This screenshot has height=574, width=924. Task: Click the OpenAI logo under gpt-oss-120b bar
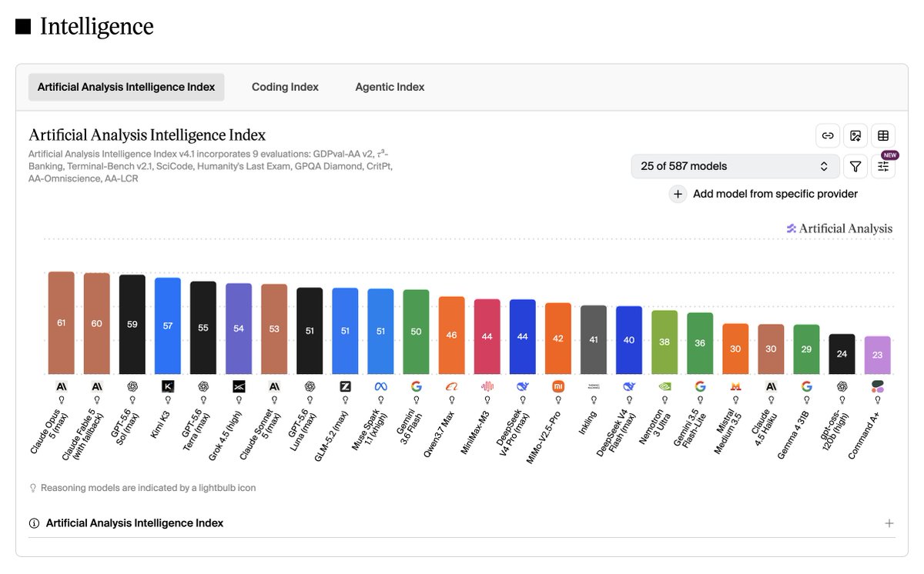pyautogui.click(x=842, y=386)
